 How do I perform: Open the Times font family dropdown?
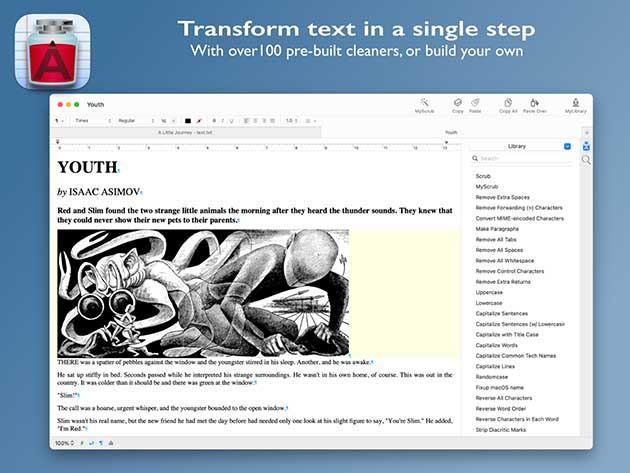tap(92, 121)
